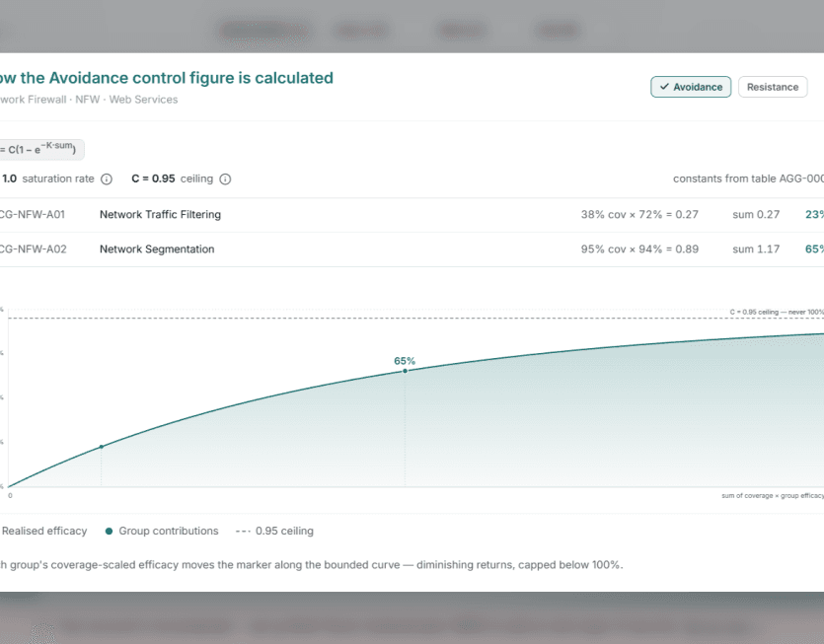Viewport: 824px width, 644px height.
Task: Switch to the Resistance view
Action: [773, 87]
